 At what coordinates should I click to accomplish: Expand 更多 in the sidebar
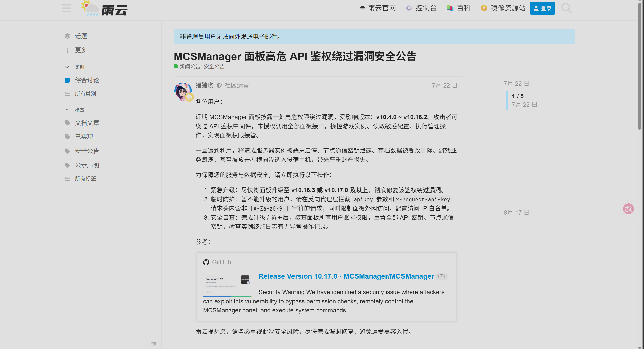point(81,50)
